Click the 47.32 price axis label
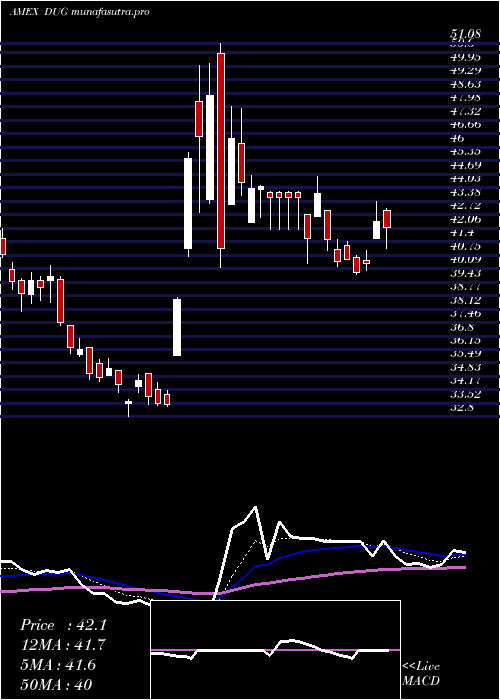The height and width of the screenshot is (700, 500). 467,111
